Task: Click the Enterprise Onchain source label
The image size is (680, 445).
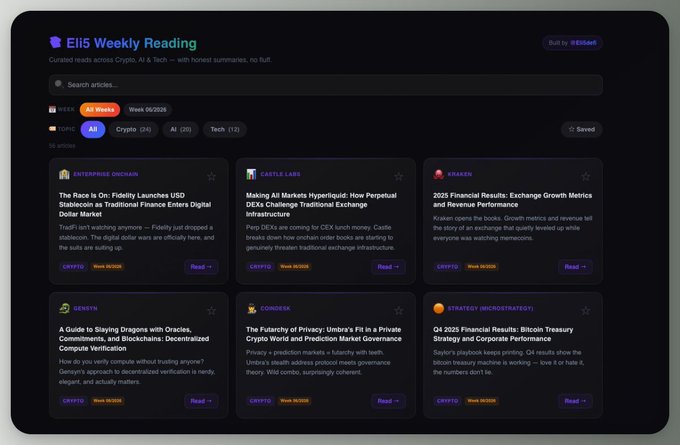Action: tap(105, 174)
